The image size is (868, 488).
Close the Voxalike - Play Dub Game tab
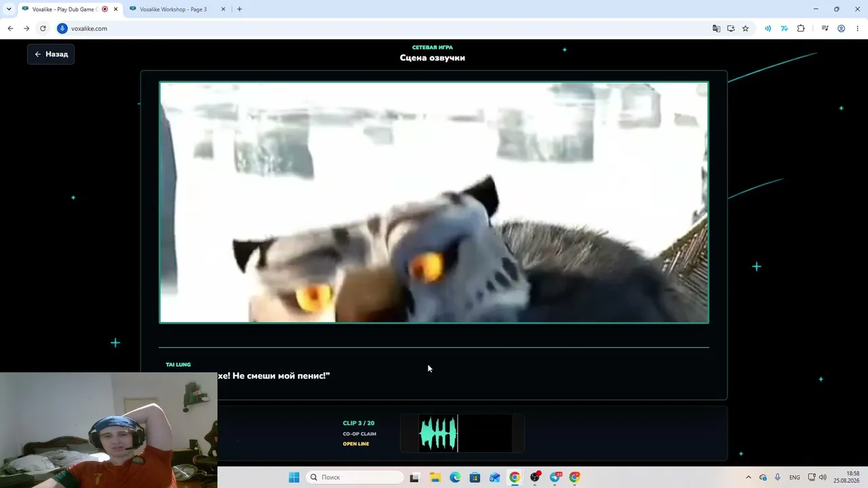tap(115, 9)
